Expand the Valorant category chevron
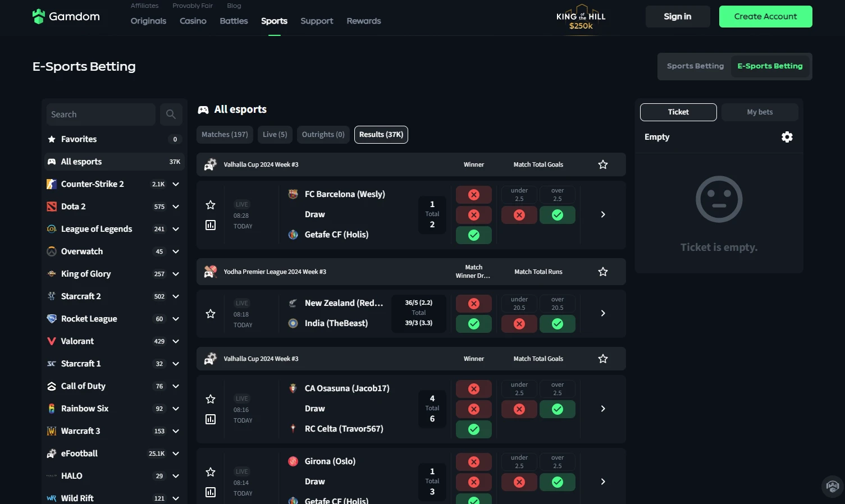Viewport: 845px width, 504px height. pos(176,341)
